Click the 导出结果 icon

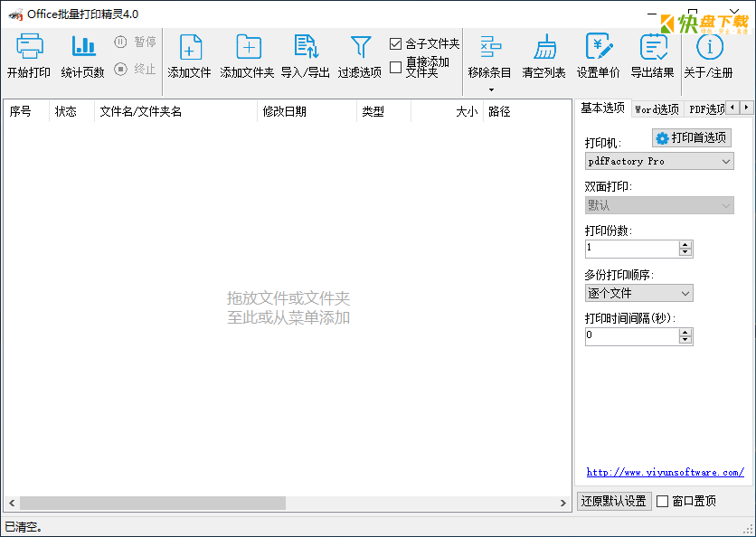[653, 47]
